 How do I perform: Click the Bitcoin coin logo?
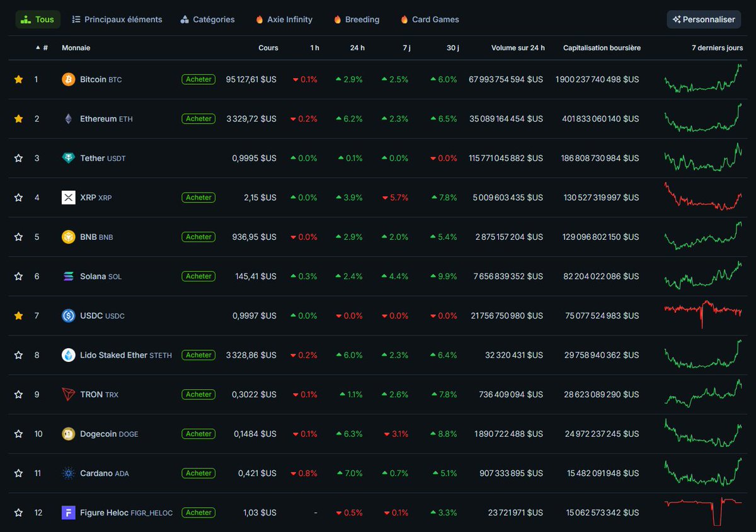tap(68, 79)
